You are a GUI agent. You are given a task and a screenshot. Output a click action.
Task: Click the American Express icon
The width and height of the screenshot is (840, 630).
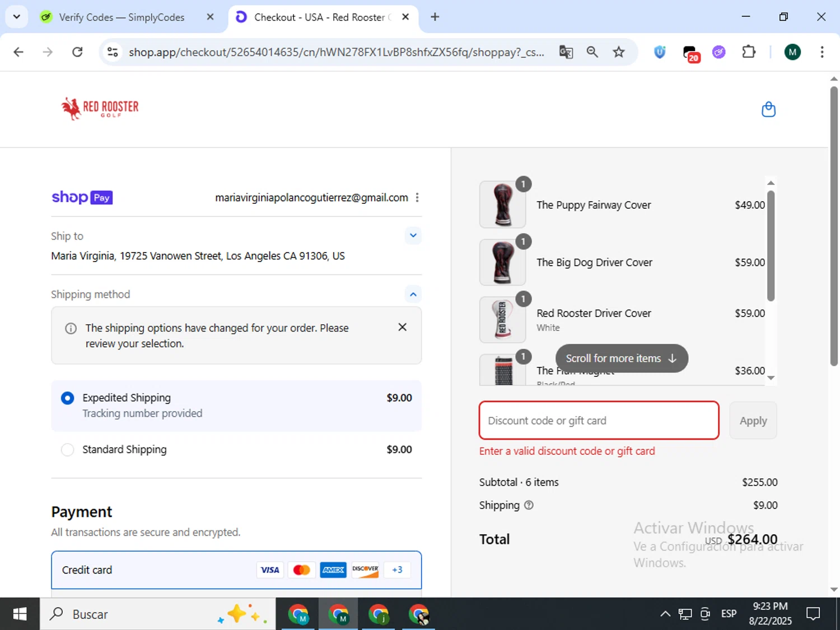(x=333, y=570)
